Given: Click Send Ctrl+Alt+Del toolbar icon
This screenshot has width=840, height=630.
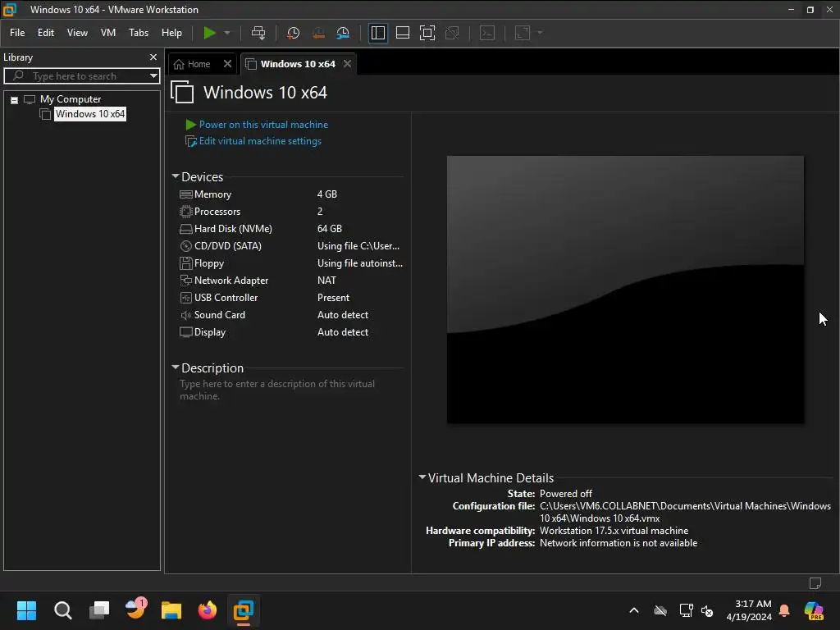Looking at the screenshot, I should point(258,33).
